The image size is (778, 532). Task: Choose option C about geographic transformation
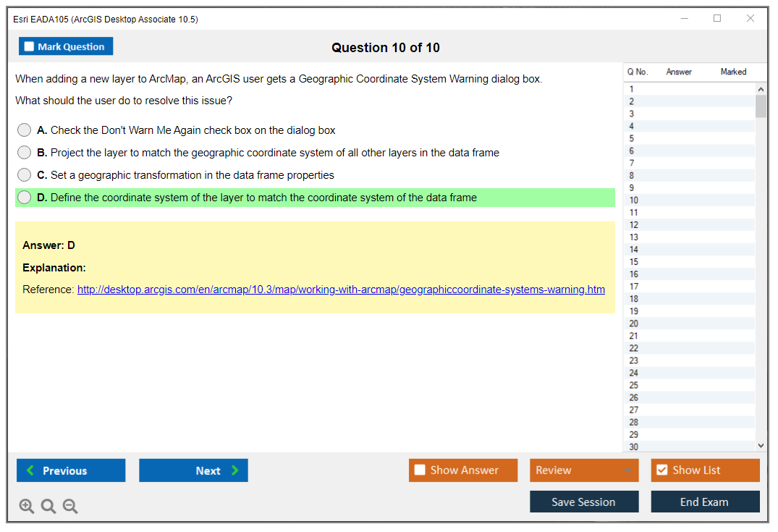(x=25, y=175)
